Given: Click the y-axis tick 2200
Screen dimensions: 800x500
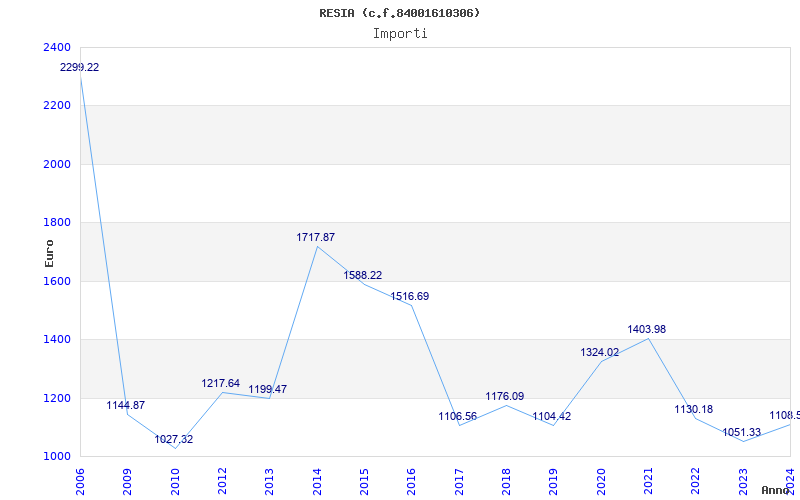Looking at the screenshot, I should 58,106.
